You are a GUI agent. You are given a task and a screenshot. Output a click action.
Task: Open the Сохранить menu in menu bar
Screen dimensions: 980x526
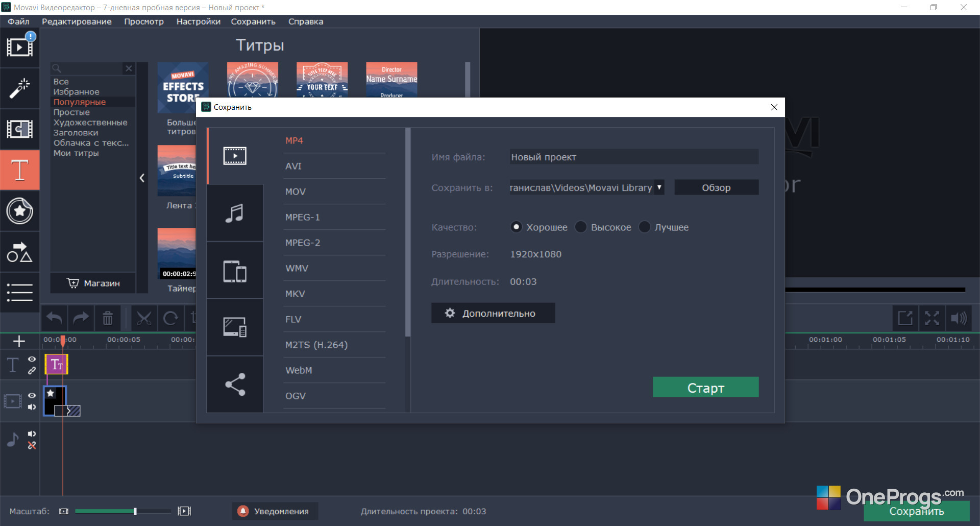pos(253,21)
